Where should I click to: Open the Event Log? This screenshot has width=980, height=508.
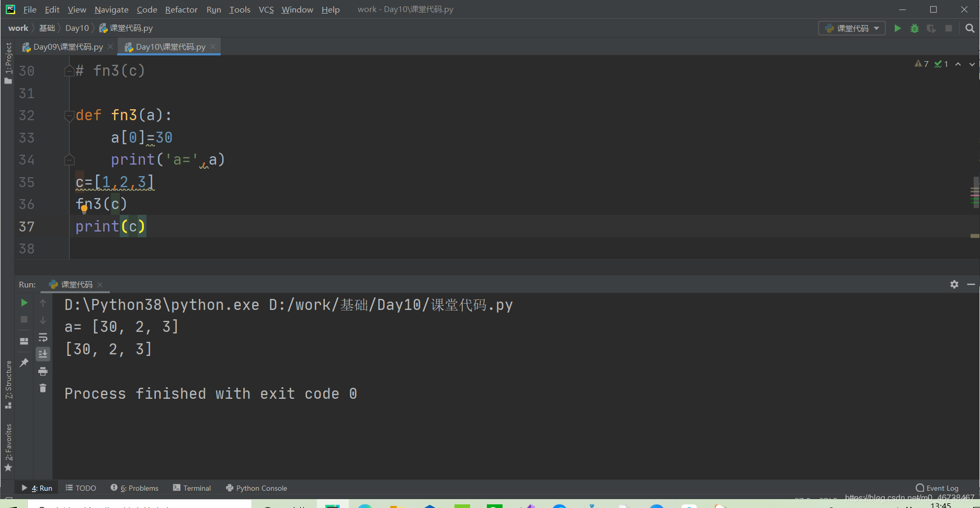click(x=937, y=488)
